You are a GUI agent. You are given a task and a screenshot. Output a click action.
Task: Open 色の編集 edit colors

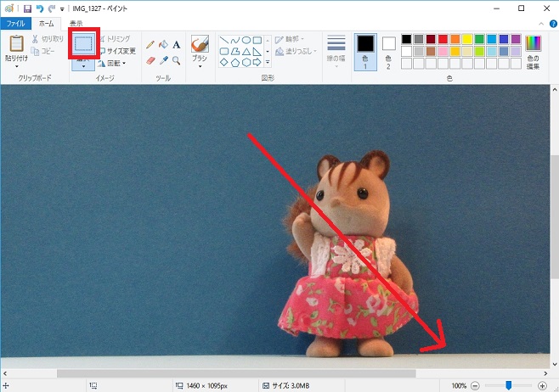[533, 52]
